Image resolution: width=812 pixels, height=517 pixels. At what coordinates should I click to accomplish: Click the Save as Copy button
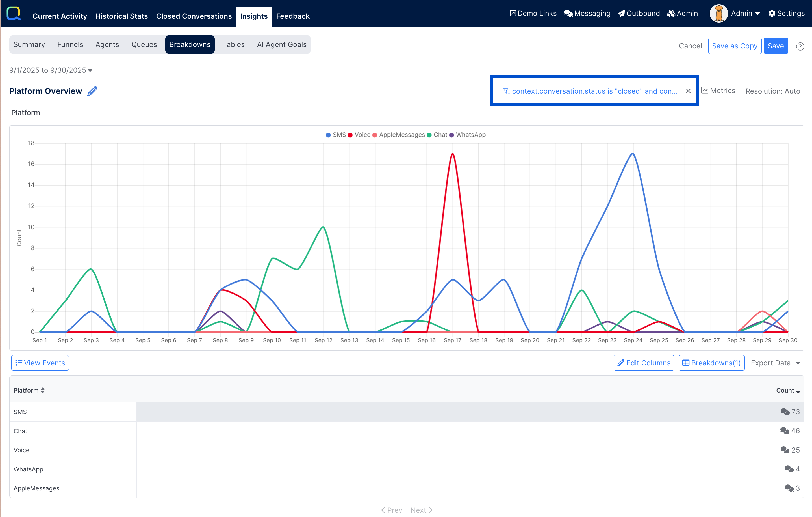tap(734, 46)
